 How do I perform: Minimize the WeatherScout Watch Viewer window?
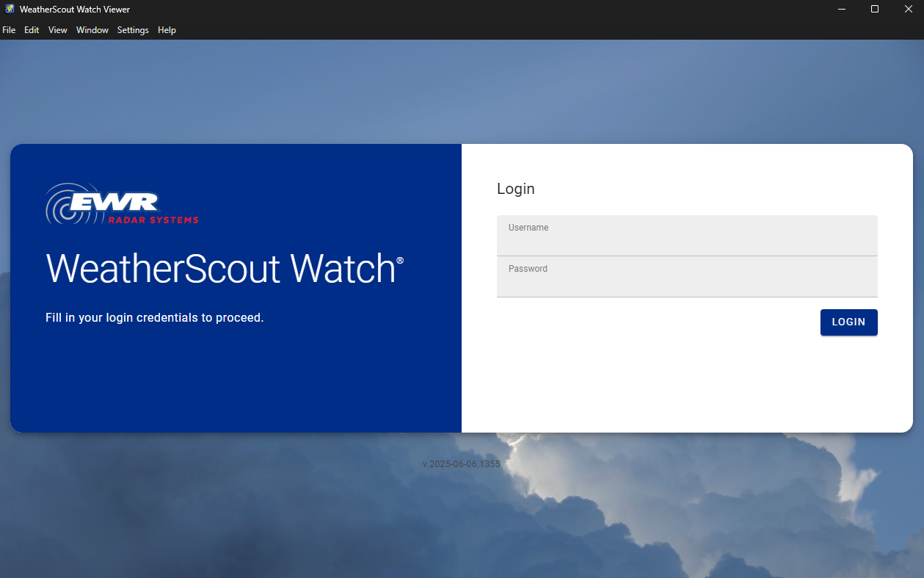coord(841,9)
